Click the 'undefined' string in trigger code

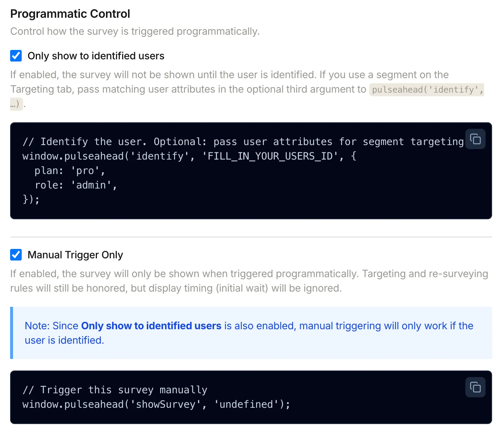246,404
